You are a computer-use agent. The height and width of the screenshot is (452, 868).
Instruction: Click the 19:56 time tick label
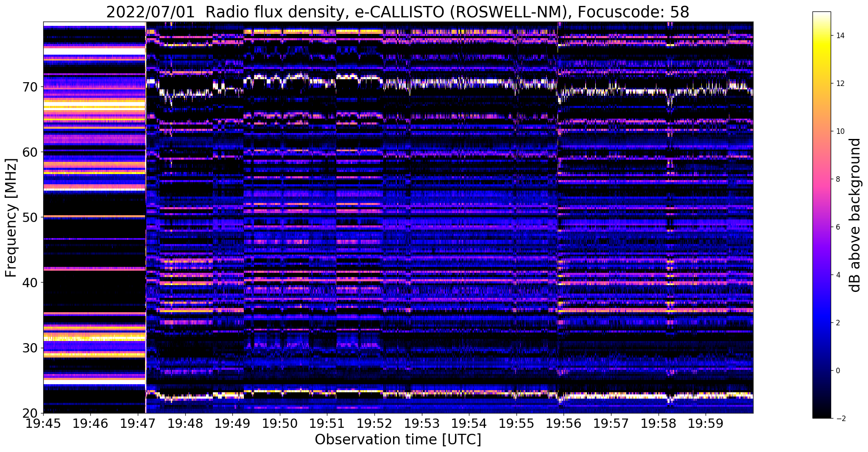(564, 423)
